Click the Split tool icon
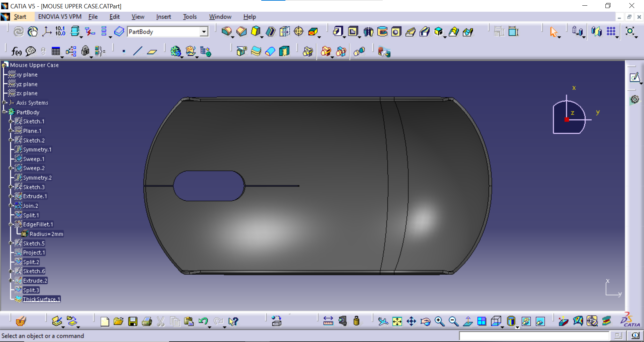This screenshot has height=342, width=644. click(241, 51)
